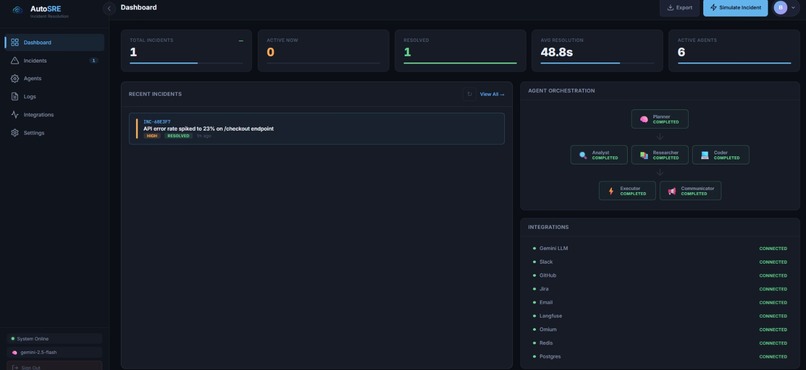Screen dimensions: 806x370
Task: Click the Postgres integration row
Action: tap(660, 356)
